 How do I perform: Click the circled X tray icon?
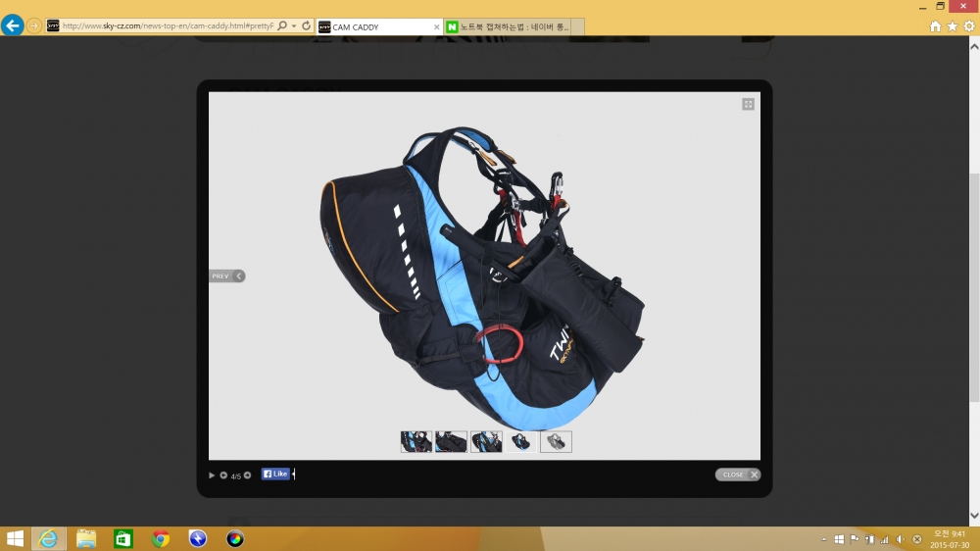(x=917, y=539)
